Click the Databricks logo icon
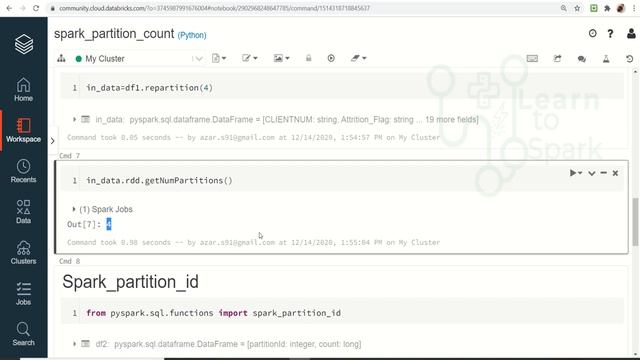This screenshot has width=640, height=360. [24, 44]
